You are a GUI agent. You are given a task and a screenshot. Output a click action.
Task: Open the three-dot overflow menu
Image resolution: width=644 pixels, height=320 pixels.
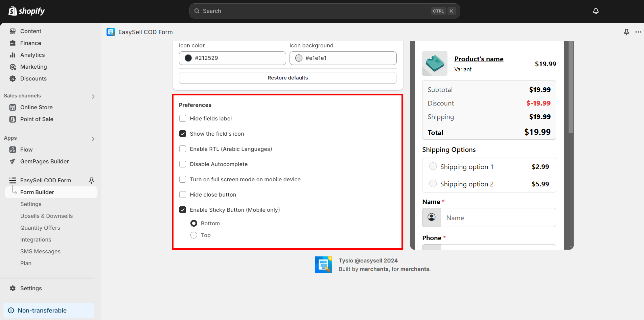click(x=639, y=32)
